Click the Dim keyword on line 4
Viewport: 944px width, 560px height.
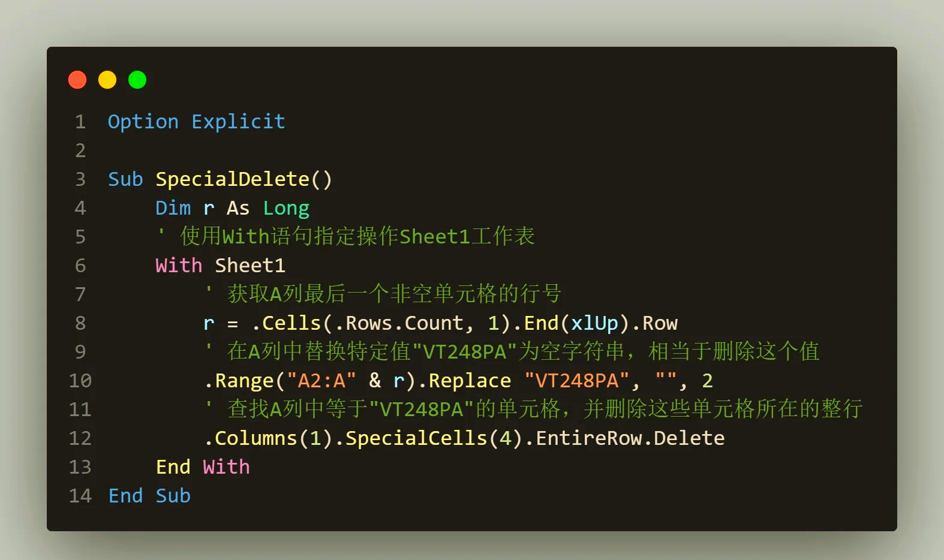click(x=173, y=208)
